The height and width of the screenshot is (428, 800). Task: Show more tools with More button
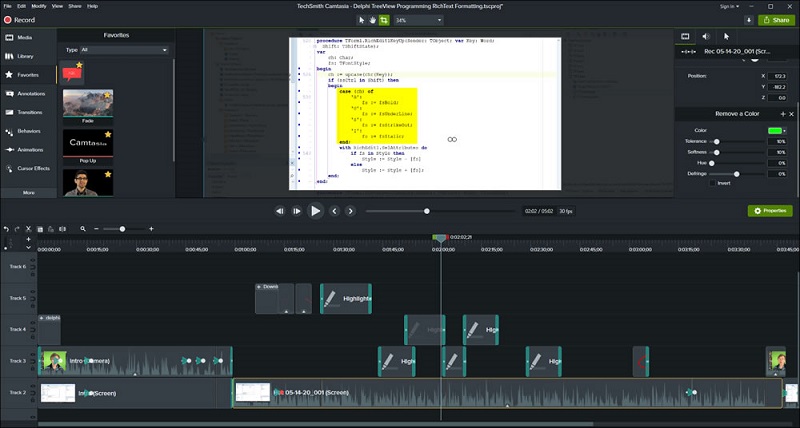click(29, 193)
